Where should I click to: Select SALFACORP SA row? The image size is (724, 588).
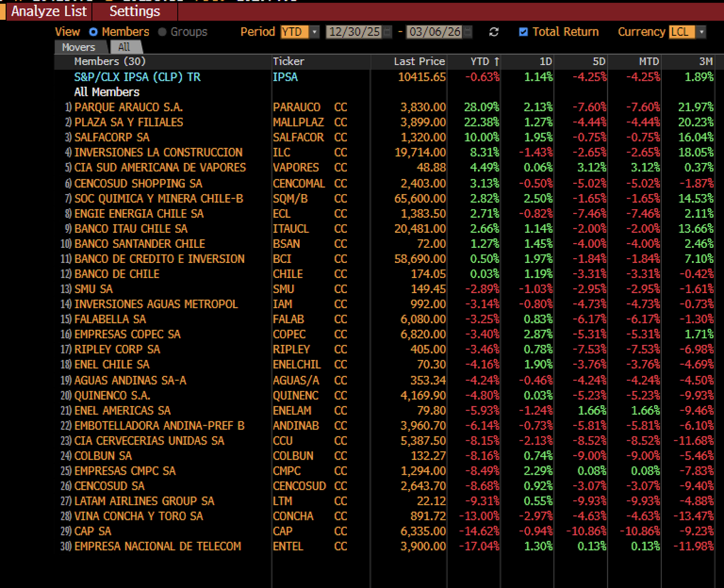pyautogui.click(x=385, y=137)
